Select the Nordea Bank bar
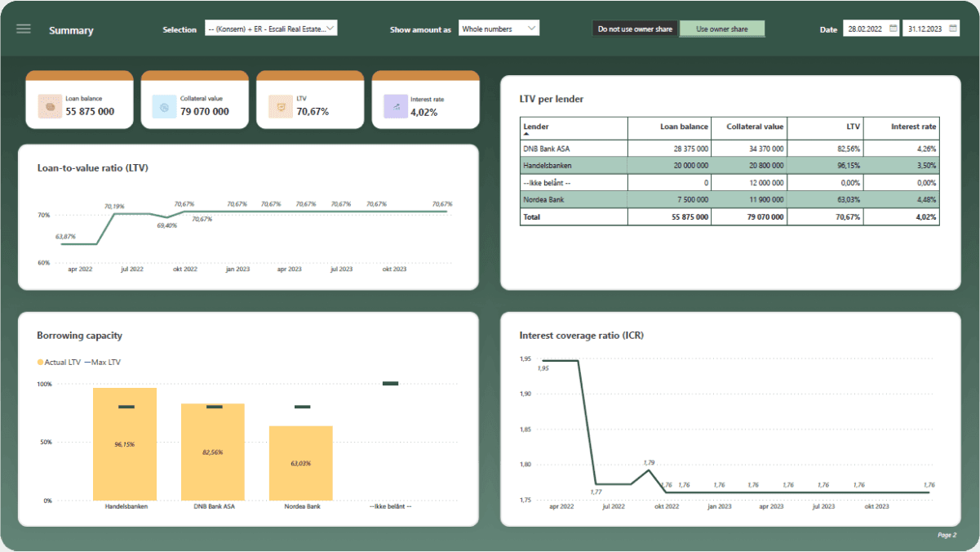 (x=301, y=463)
